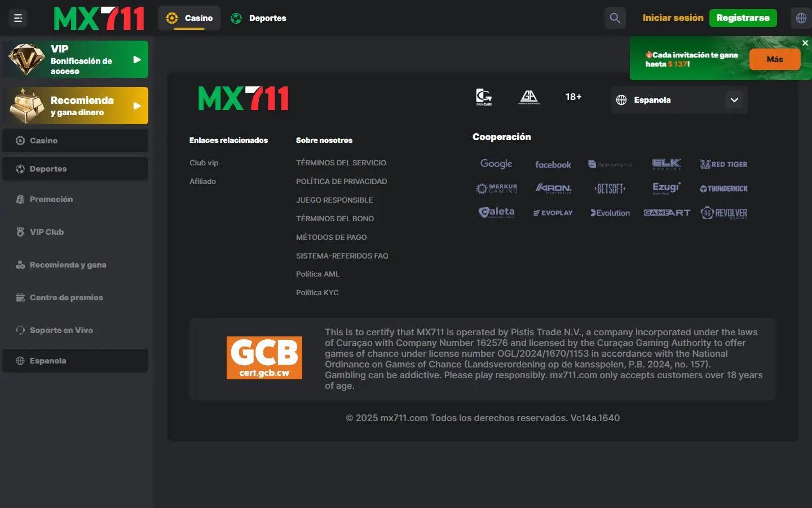Click the Iniciar sesión link

point(673,18)
